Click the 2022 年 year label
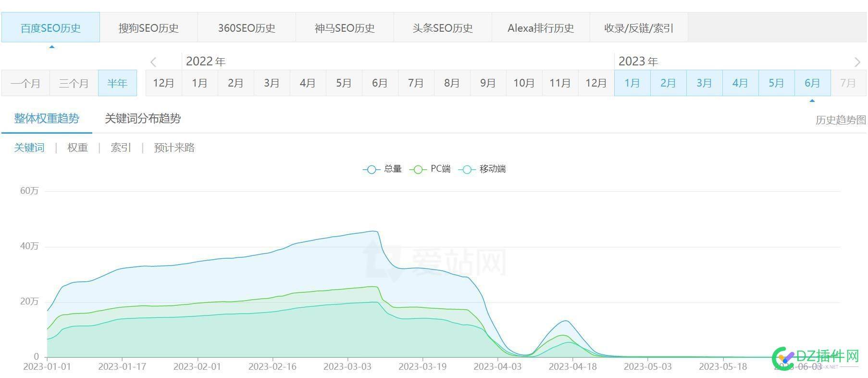868x378 pixels. click(206, 62)
